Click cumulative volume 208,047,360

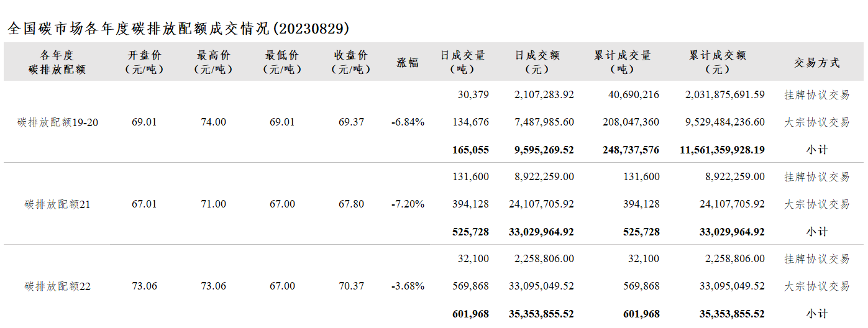pos(631,122)
